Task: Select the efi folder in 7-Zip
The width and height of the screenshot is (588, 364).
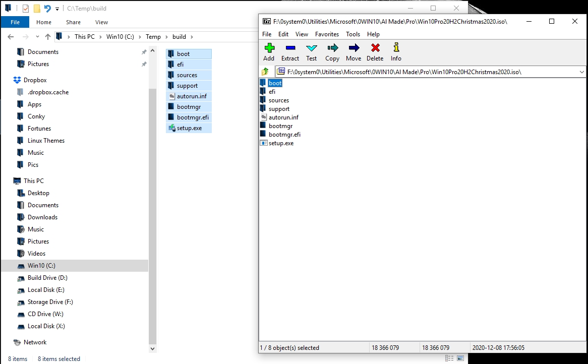Action: [272, 91]
